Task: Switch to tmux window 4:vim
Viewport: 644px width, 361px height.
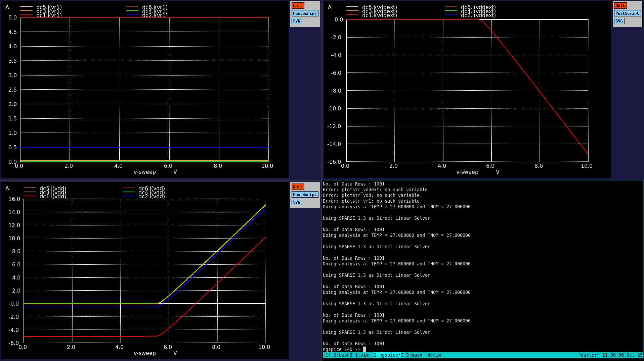Action: click(x=434, y=355)
